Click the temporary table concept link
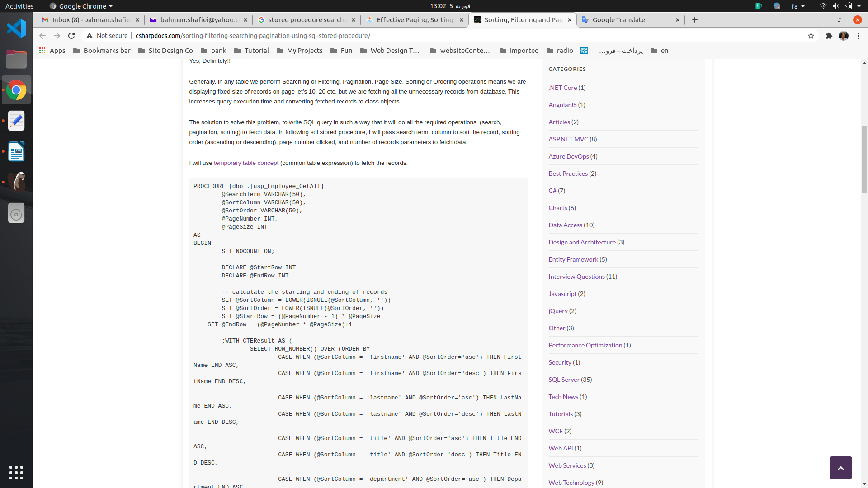868x488 pixels. coord(245,163)
